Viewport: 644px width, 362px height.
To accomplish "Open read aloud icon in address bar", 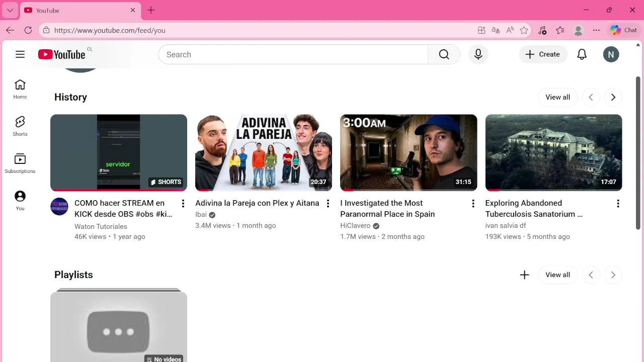I will (x=510, y=30).
